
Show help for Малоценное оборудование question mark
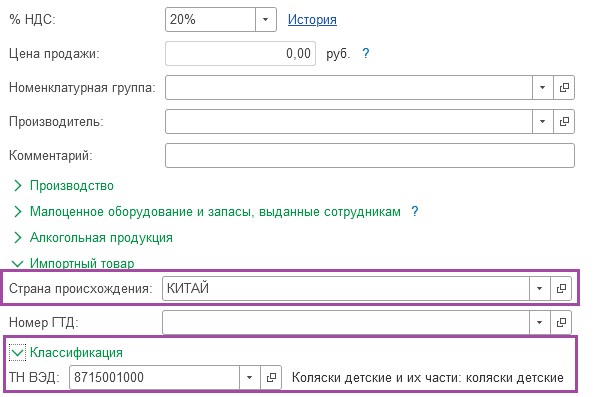click(x=415, y=212)
